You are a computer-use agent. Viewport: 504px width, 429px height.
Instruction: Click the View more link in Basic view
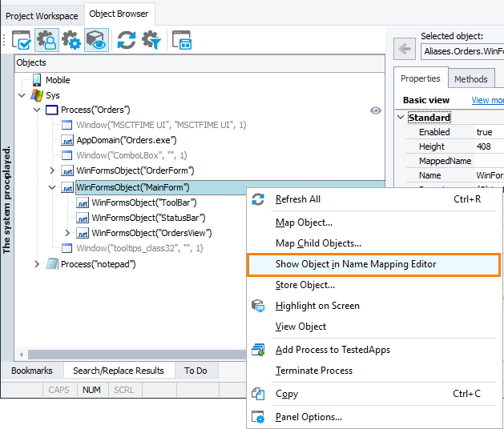point(487,100)
